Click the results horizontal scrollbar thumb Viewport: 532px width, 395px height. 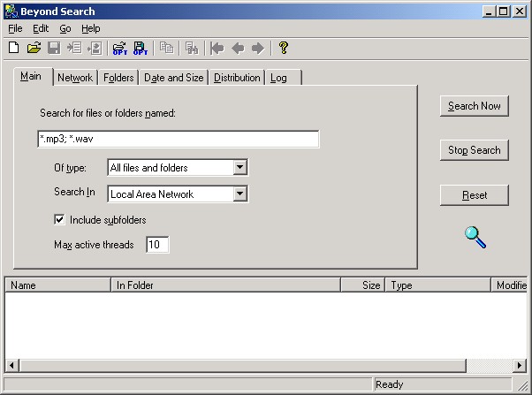[243, 366]
